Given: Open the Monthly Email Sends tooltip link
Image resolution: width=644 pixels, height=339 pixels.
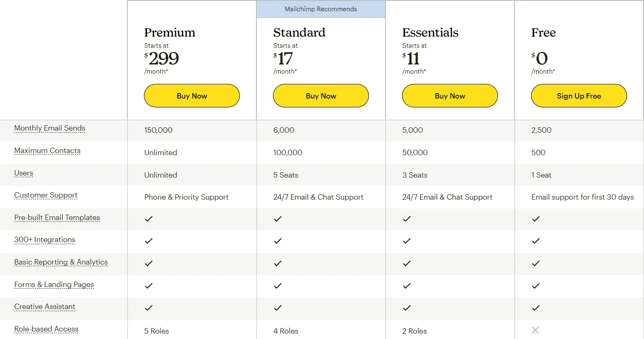Looking at the screenshot, I should click(50, 128).
